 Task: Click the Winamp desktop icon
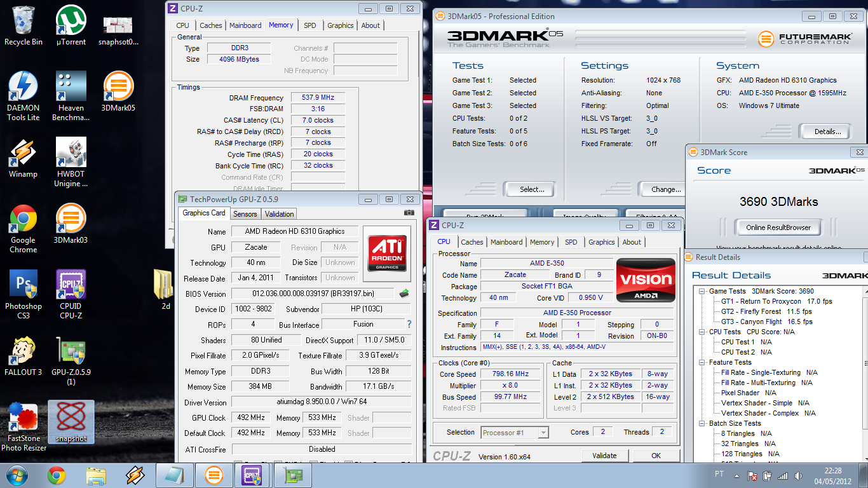[x=24, y=158]
